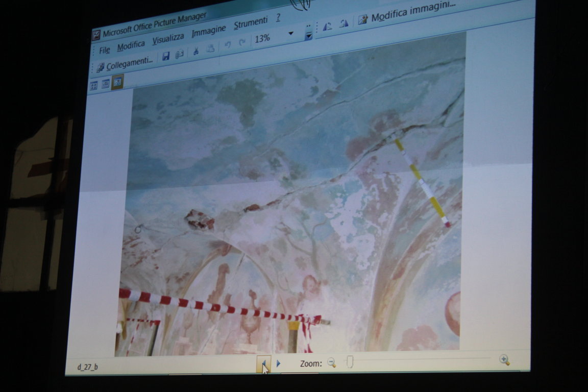Open the Immagine menu

coord(208,31)
